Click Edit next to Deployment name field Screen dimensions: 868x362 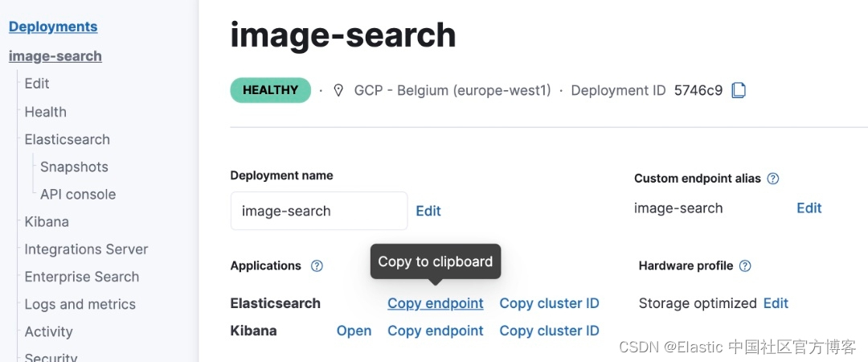tap(428, 212)
